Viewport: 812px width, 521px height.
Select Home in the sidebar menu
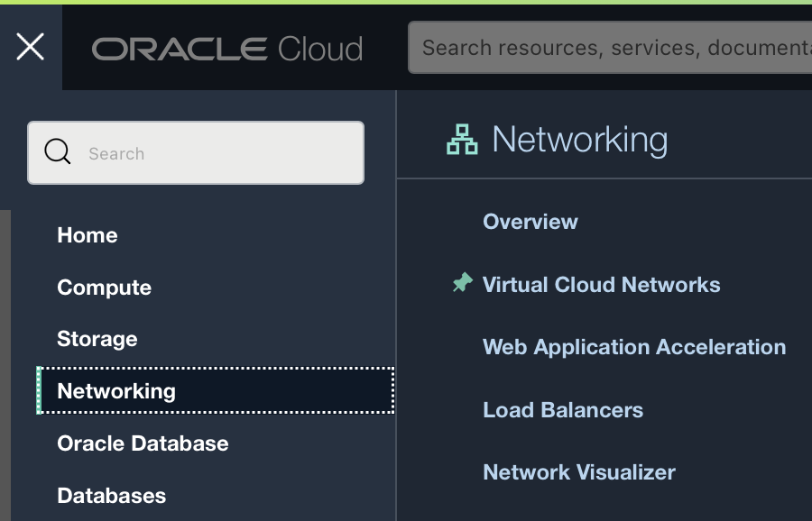[88, 235]
